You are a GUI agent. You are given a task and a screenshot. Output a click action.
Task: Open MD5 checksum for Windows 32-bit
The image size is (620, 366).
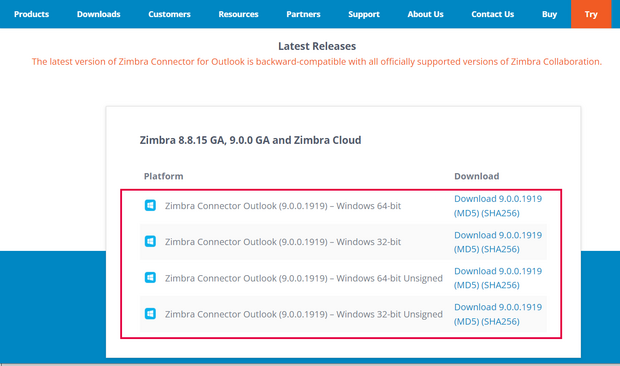[x=467, y=249]
